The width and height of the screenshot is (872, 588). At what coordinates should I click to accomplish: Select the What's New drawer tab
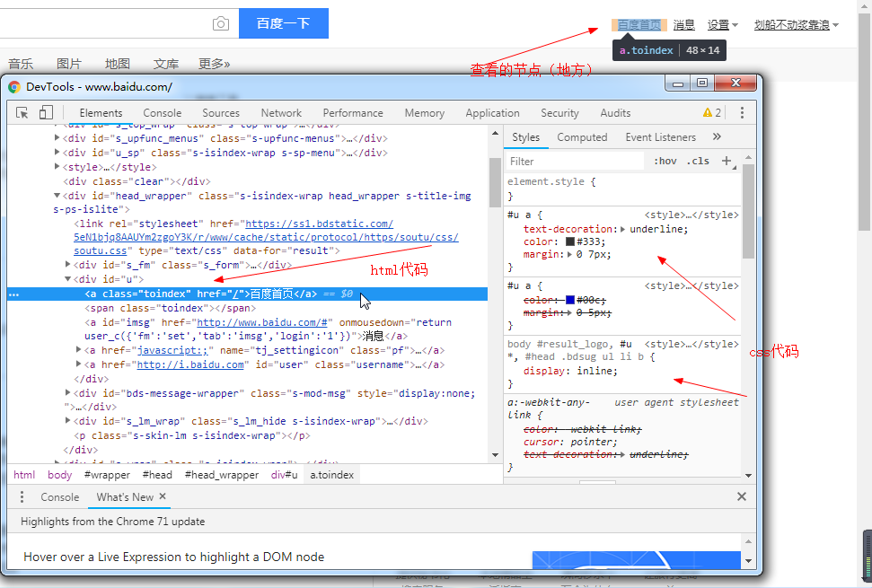(x=125, y=497)
